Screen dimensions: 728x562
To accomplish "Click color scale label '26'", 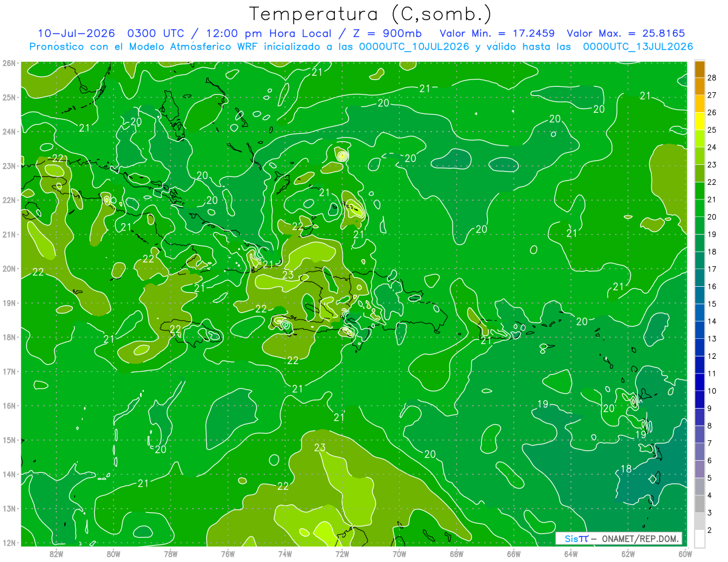I will pos(712,112).
